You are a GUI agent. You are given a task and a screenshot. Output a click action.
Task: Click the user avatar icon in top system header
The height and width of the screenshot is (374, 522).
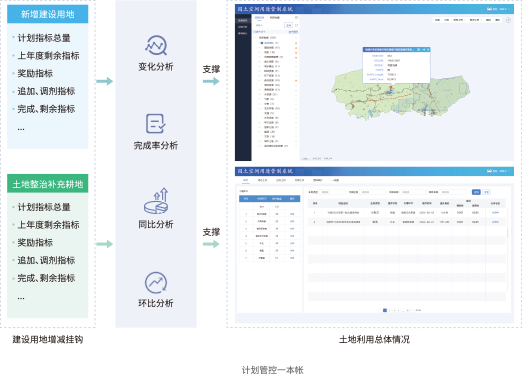[x=489, y=9]
